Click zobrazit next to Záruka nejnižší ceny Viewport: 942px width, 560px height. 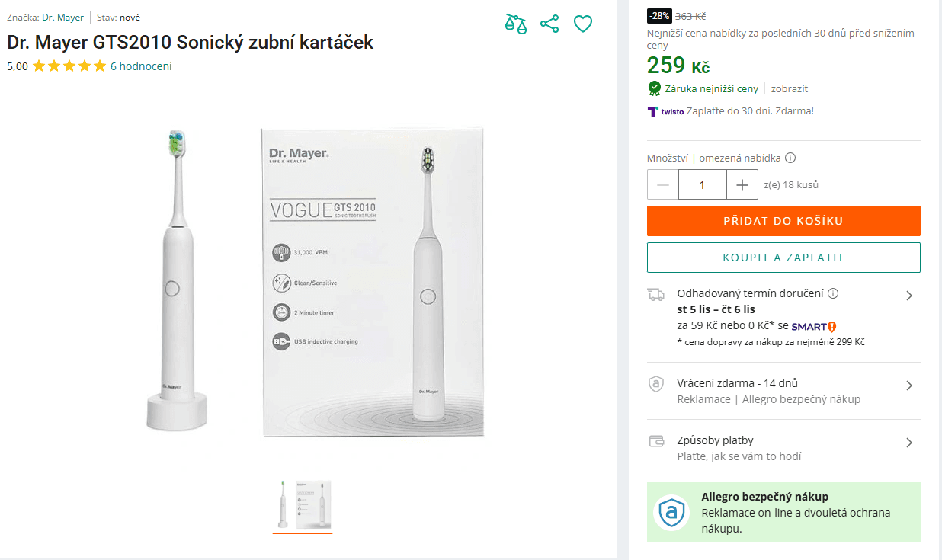pyautogui.click(x=790, y=88)
